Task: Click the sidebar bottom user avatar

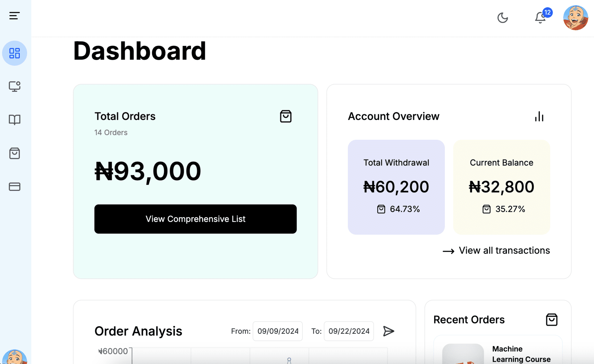Action: (x=15, y=357)
